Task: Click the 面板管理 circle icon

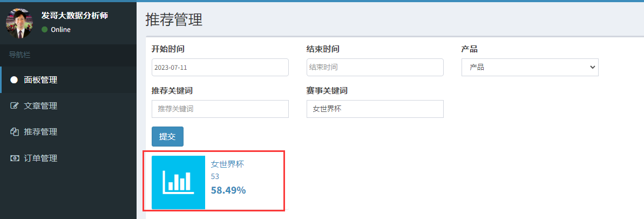Action: (14, 80)
